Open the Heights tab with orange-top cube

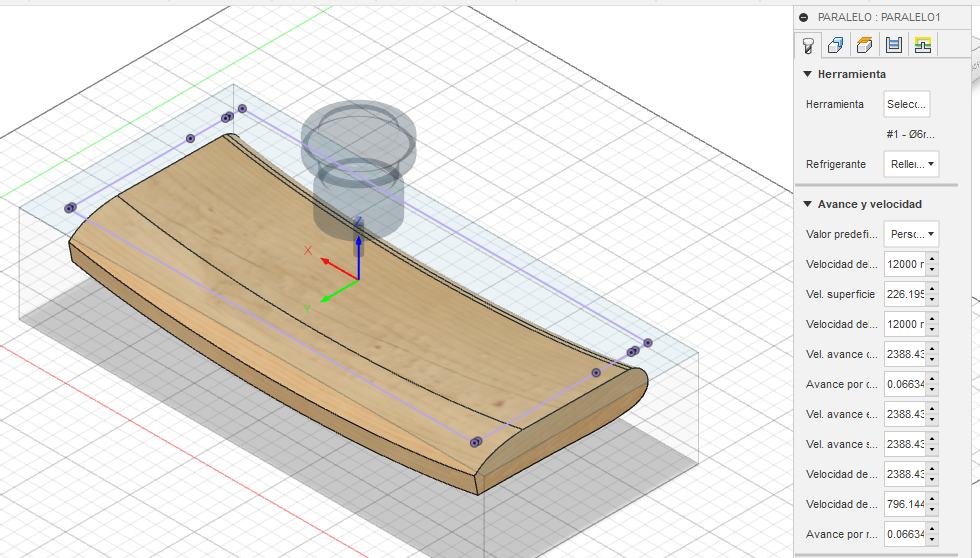(865, 45)
